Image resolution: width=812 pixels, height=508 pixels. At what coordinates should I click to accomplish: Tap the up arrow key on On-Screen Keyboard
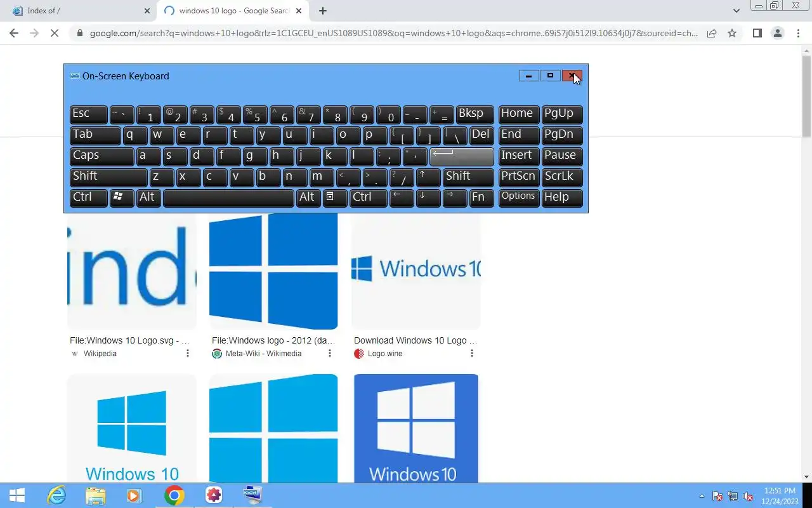[428, 177]
